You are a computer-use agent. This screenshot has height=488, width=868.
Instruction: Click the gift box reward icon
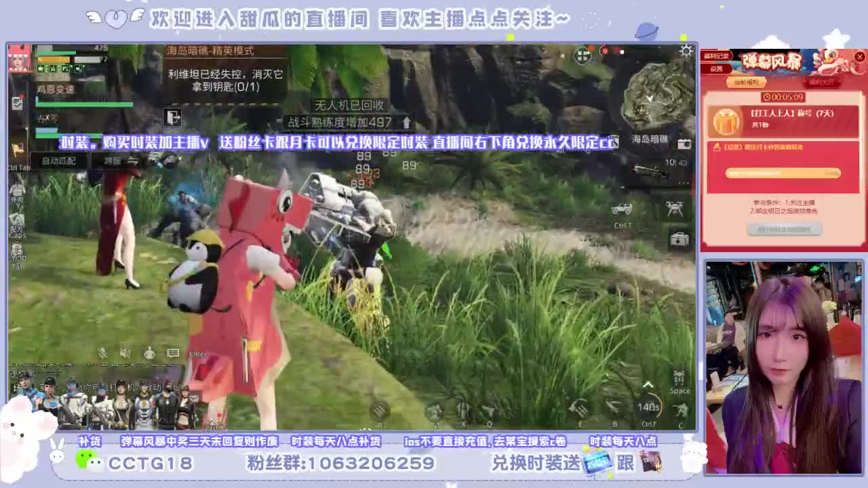coord(727,123)
